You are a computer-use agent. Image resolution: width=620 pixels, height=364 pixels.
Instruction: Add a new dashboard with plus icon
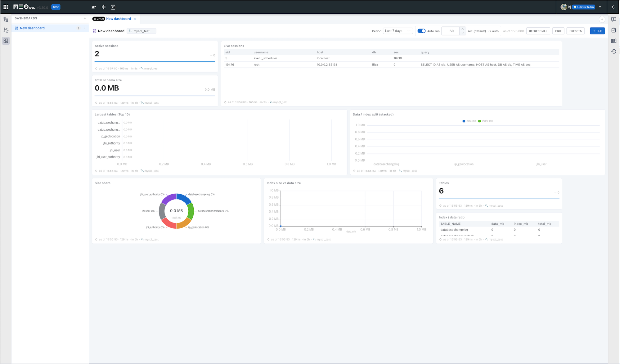[x=85, y=18]
